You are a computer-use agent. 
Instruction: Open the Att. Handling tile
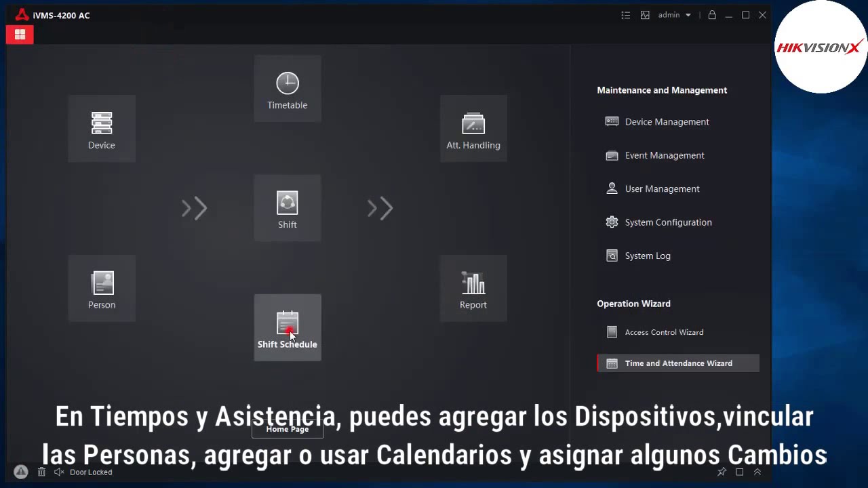[473, 129]
